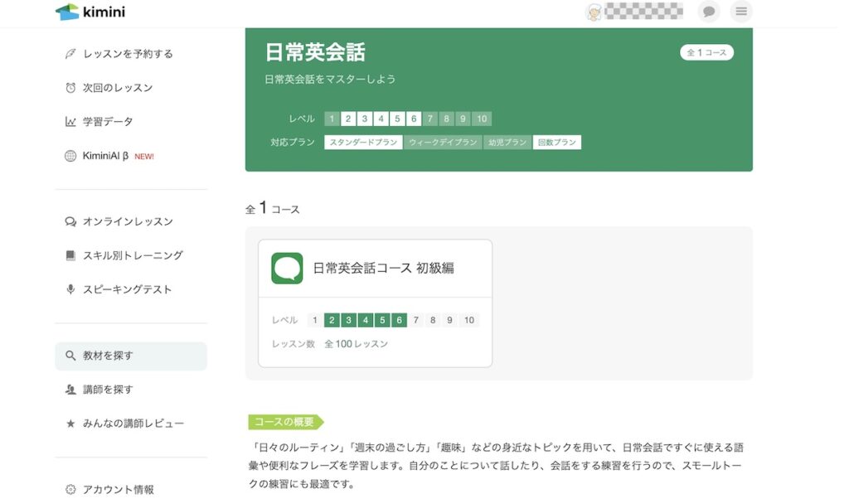849x504 pixels.
Task: Open the chat messages bubble icon
Action: pos(709,12)
